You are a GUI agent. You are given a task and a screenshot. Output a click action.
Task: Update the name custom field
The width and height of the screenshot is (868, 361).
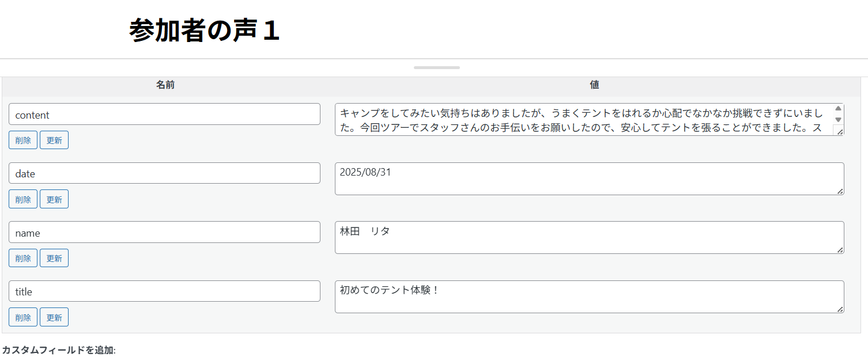[54, 258]
